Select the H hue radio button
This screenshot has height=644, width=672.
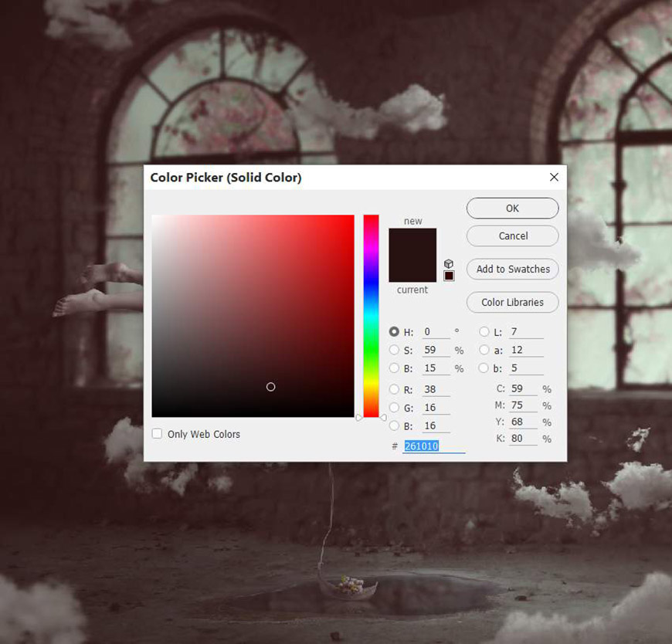[x=394, y=331]
